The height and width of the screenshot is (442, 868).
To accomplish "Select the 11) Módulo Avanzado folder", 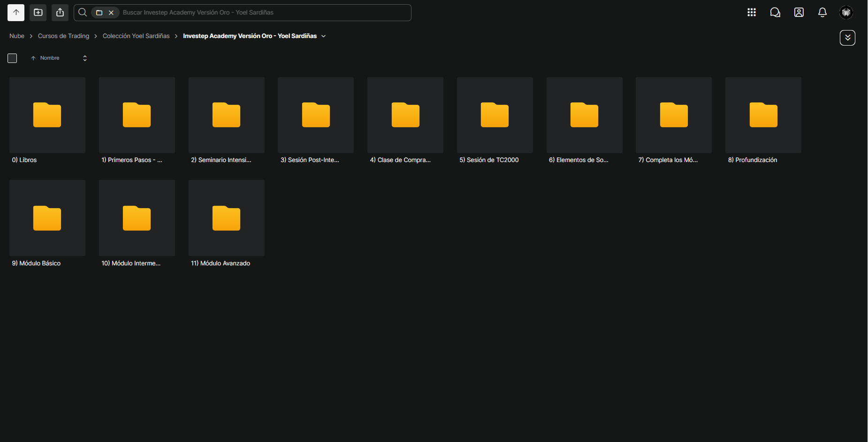I will tap(227, 224).
